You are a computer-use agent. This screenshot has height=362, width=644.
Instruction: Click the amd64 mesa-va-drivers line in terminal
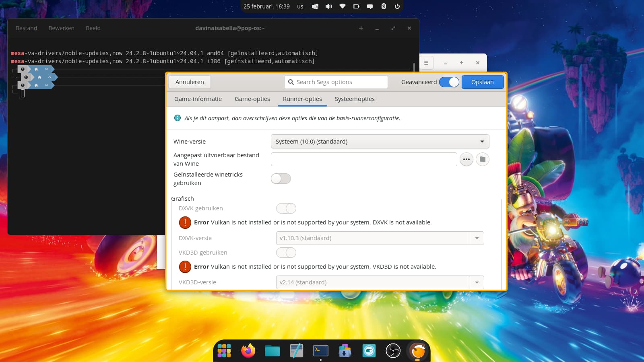coord(164,53)
